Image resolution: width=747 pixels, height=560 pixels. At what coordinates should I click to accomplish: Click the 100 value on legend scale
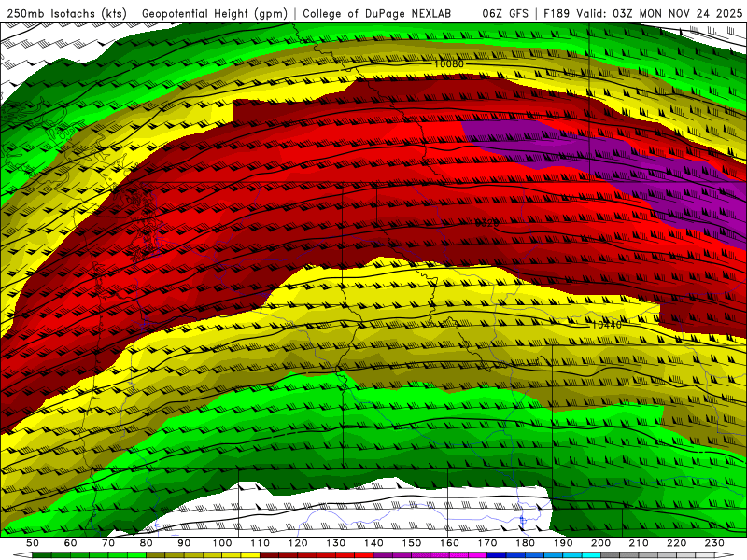click(222, 543)
